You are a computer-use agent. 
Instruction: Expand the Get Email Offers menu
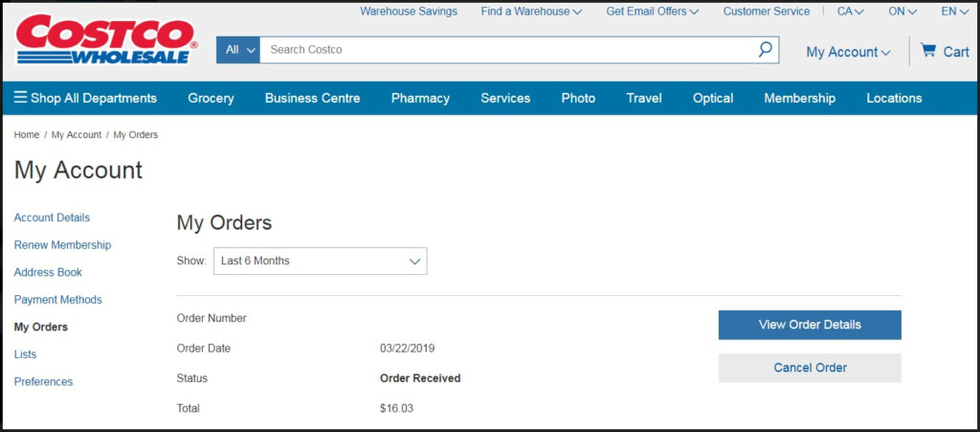coord(653,11)
